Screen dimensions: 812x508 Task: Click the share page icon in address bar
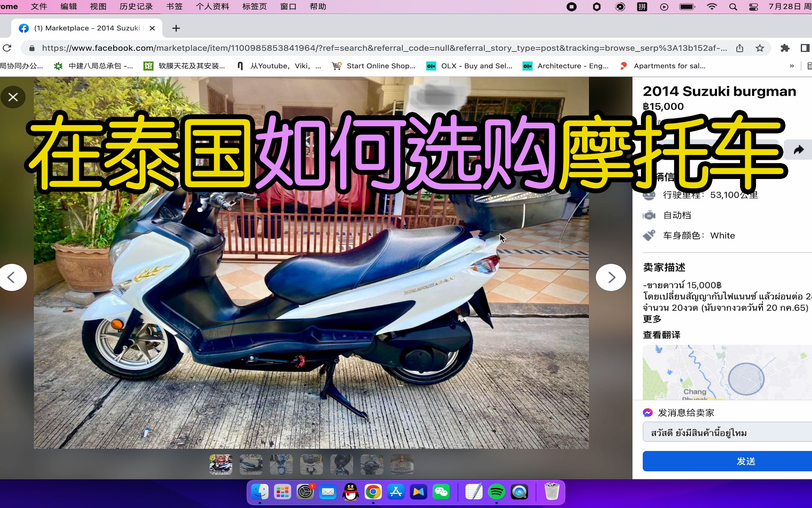(x=740, y=48)
